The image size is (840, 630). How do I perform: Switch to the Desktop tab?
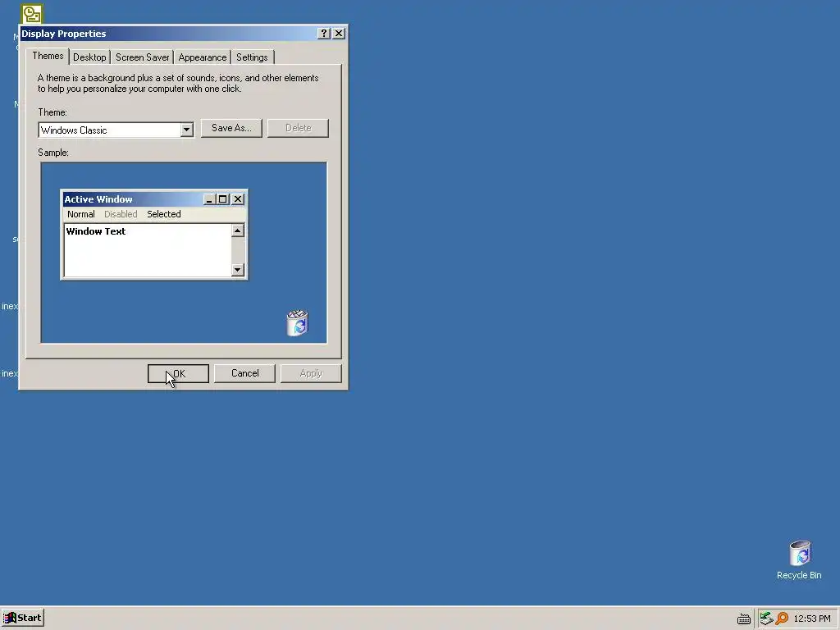pyautogui.click(x=89, y=57)
